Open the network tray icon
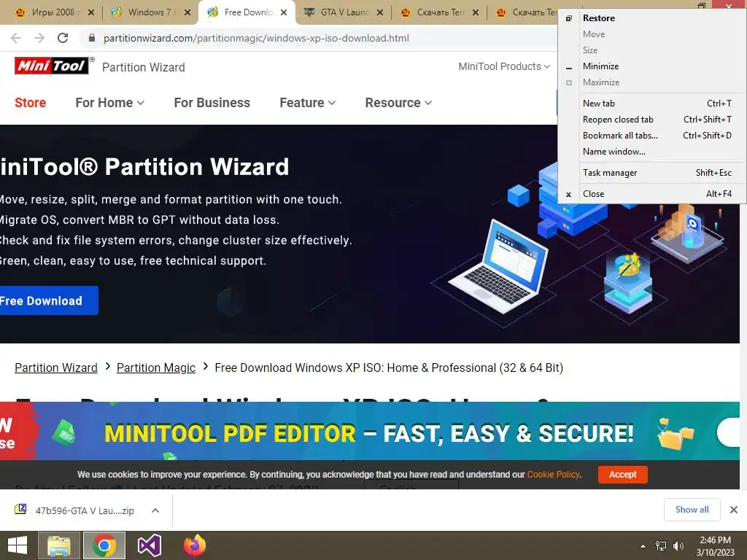Image resolution: width=747 pixels, height=560 pixels. pyautogui.click(x=661, y=546)
